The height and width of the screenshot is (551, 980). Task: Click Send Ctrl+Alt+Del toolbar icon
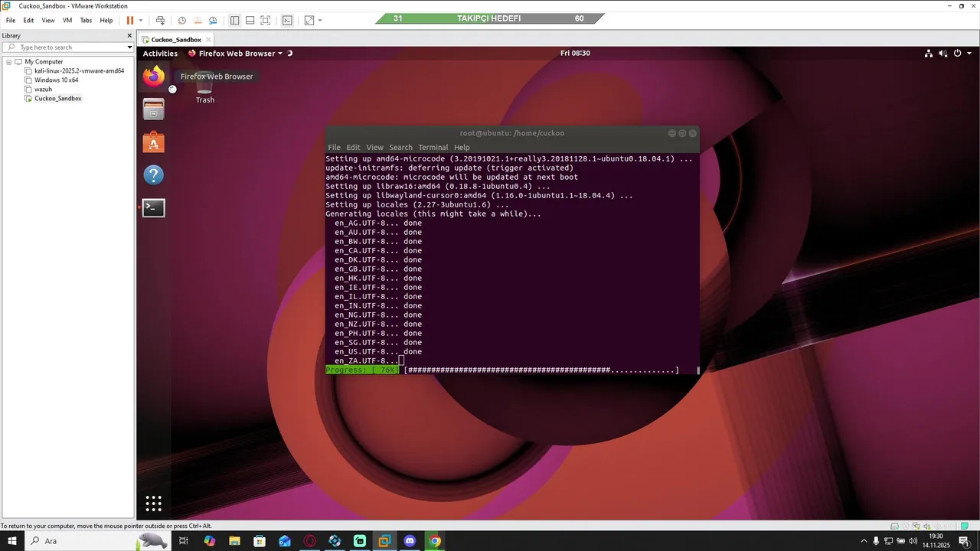[x=160, y=20]
